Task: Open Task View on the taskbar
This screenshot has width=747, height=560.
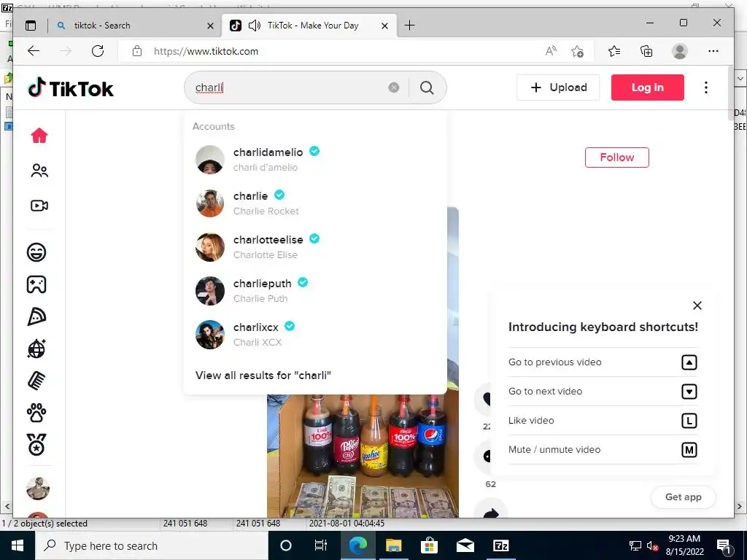Action: point(321,545)
